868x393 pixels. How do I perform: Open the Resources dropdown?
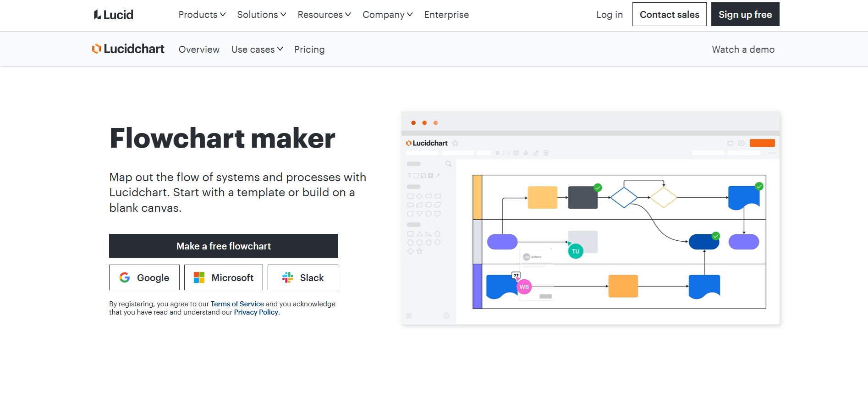[324, 15]
